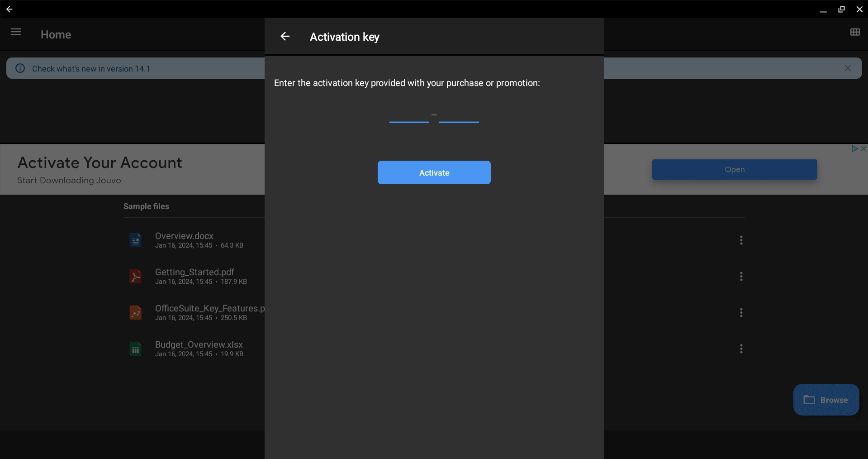Open more options for Getting_Started.pdf
Image resolution: width=868 pixels, height=459 pixels.
pos(741,276)
